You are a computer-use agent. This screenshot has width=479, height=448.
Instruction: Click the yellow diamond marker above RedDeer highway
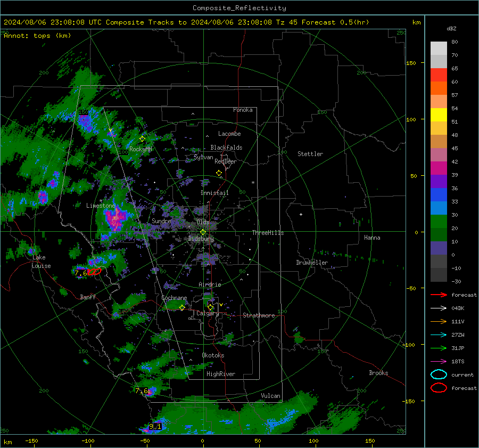(x=219, y=173)
